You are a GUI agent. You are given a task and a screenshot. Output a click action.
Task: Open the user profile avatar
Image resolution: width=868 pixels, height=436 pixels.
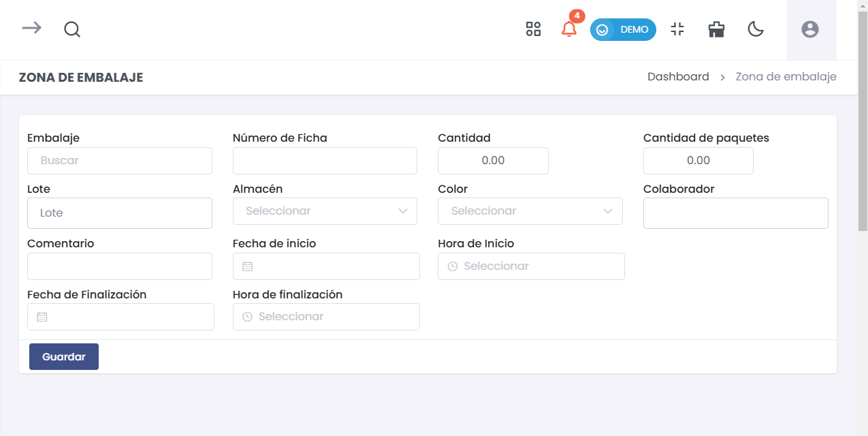click(809, 29)
